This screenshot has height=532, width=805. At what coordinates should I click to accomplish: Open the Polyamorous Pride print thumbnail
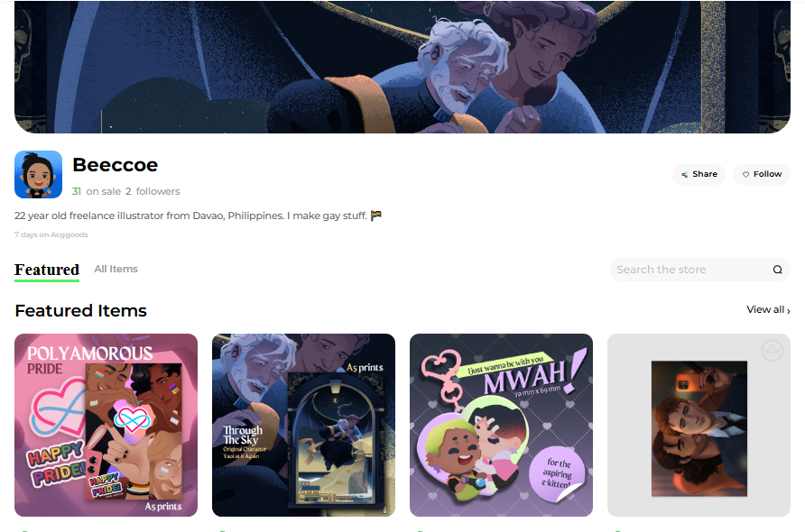(106, 426)
